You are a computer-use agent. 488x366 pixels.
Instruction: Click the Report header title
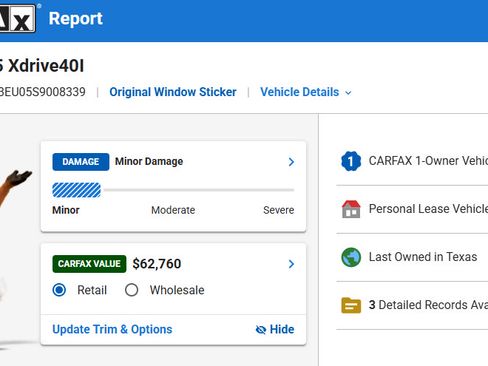(x=76, y=18)
